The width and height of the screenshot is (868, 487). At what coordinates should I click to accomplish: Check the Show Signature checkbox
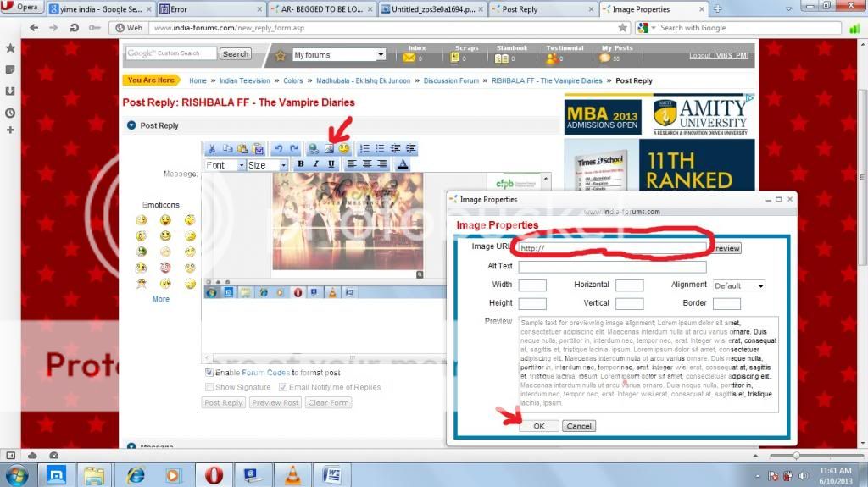click(209, 387)
